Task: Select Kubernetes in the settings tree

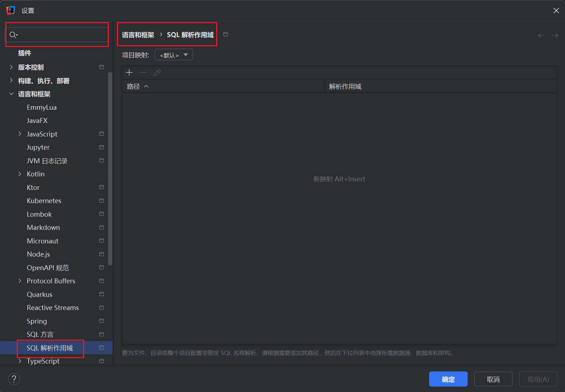Action: pyautogui.click(x=44, y=201)
